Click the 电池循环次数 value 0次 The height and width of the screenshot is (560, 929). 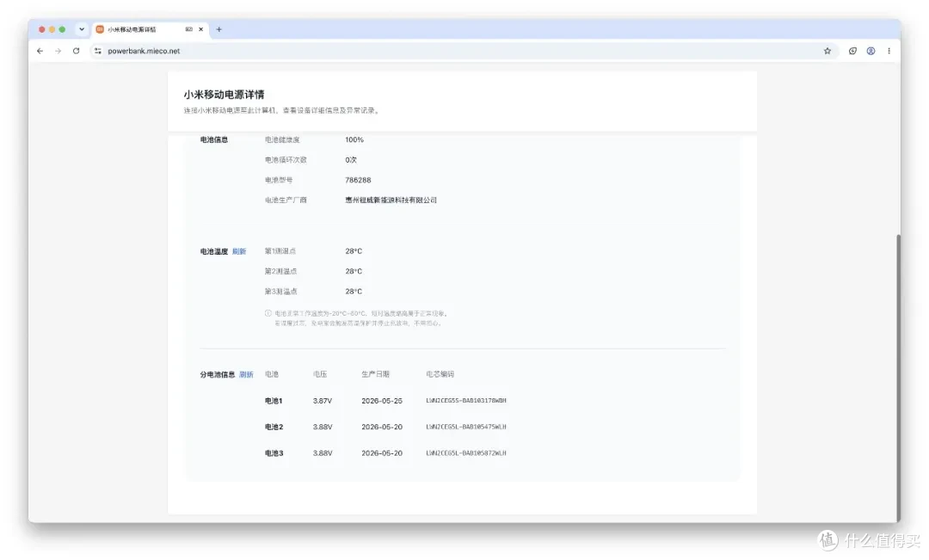click(351, 160)
